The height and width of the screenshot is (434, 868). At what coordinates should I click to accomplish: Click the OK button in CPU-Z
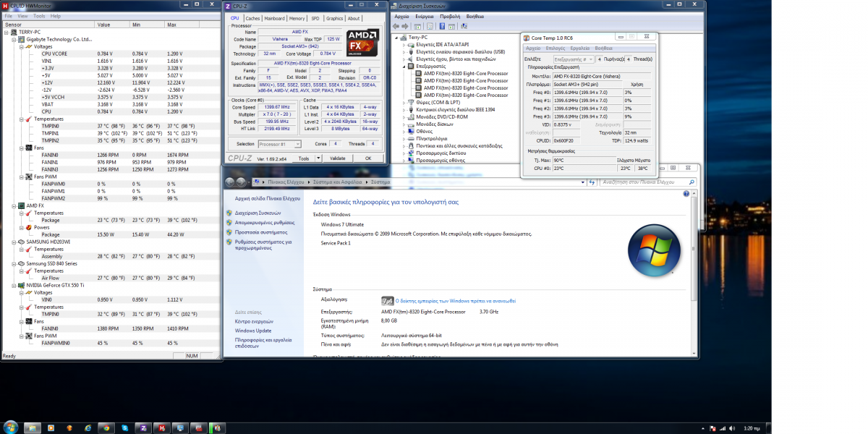[x=367, y=158]
